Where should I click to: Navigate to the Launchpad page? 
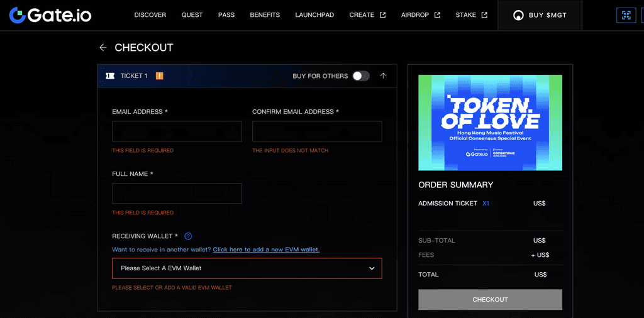314,15
